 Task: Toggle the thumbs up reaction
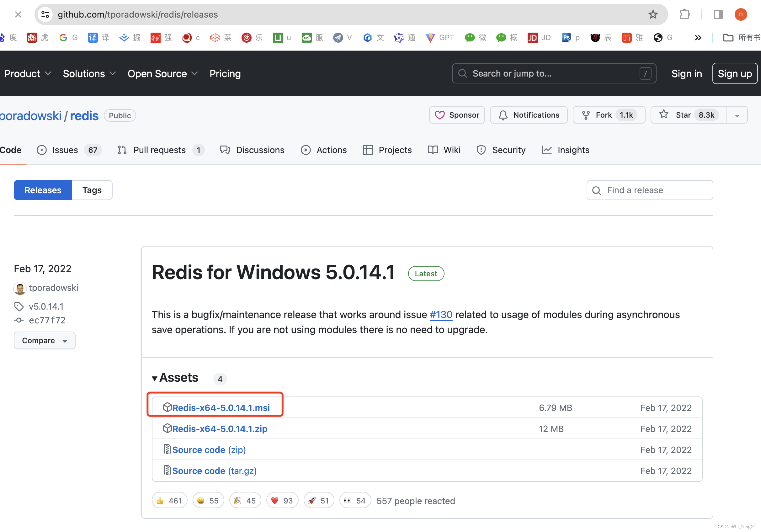(x=169, y=501)
